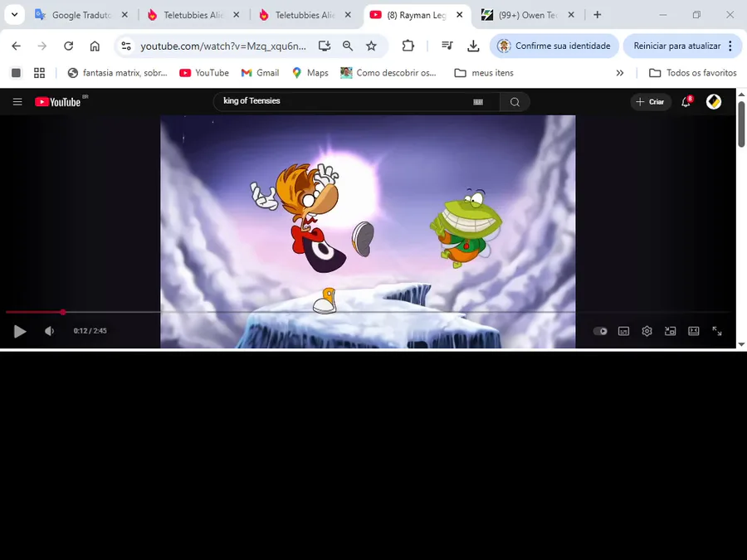Open the YouTube bookmark
Viewport: 747px width, 560px height.
coord(204,73)
